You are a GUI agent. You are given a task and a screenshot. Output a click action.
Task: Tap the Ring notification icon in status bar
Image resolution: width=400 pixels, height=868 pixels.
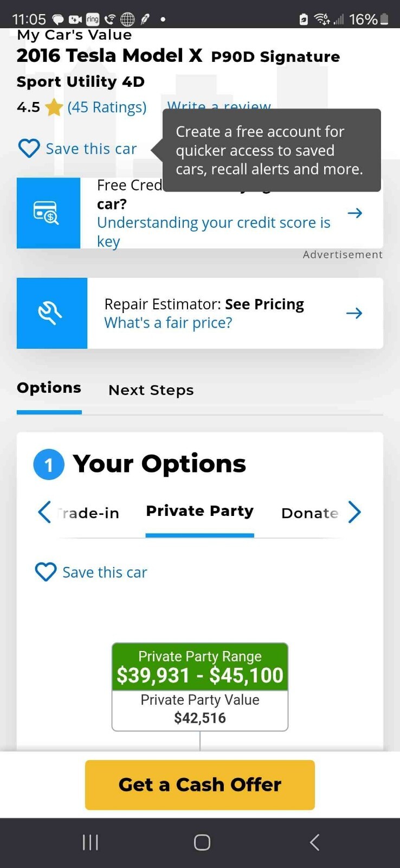(93, 20)
